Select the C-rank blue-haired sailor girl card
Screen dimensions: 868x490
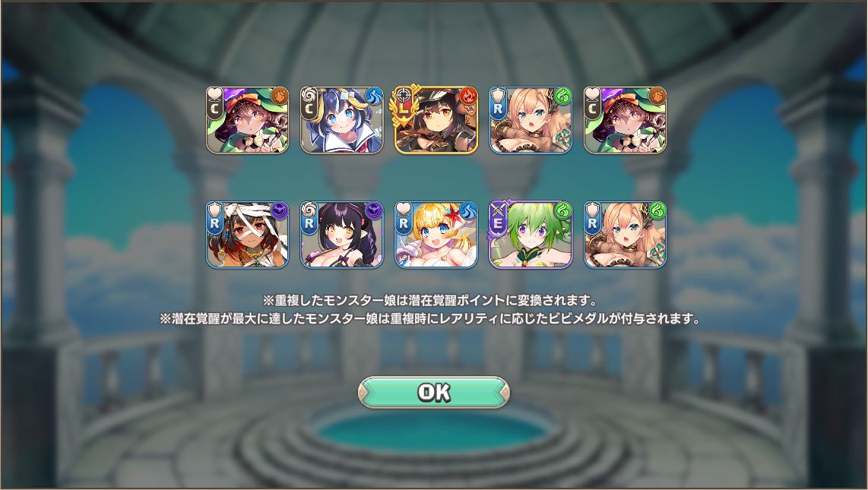point(341,120)
